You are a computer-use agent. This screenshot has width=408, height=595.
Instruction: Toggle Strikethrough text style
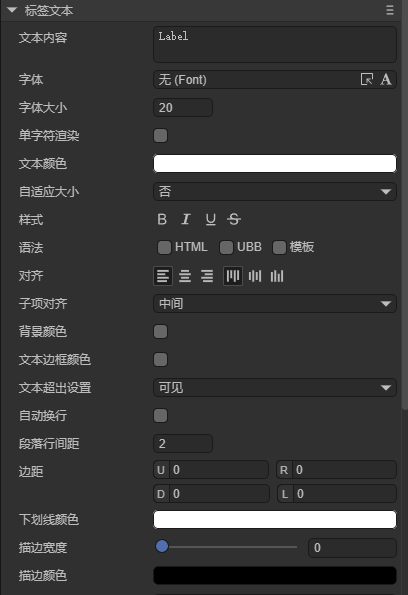[234, 219]
